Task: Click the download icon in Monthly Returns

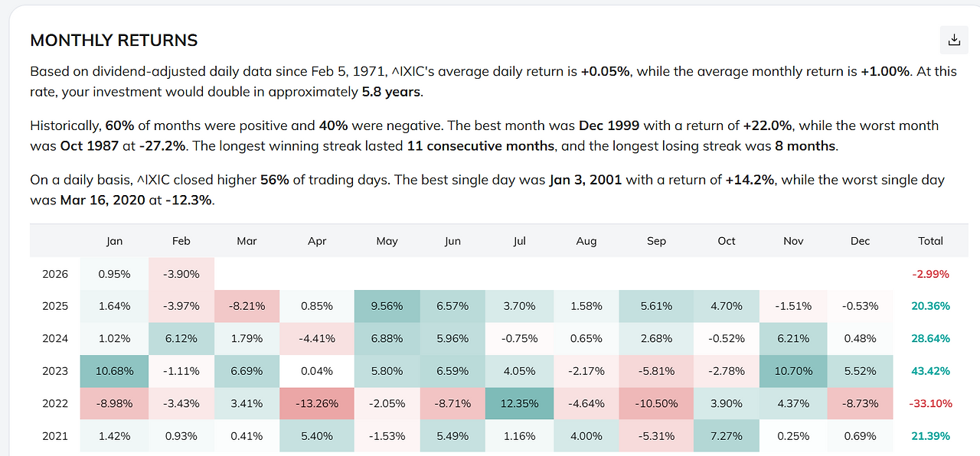Action: [954, 41]
